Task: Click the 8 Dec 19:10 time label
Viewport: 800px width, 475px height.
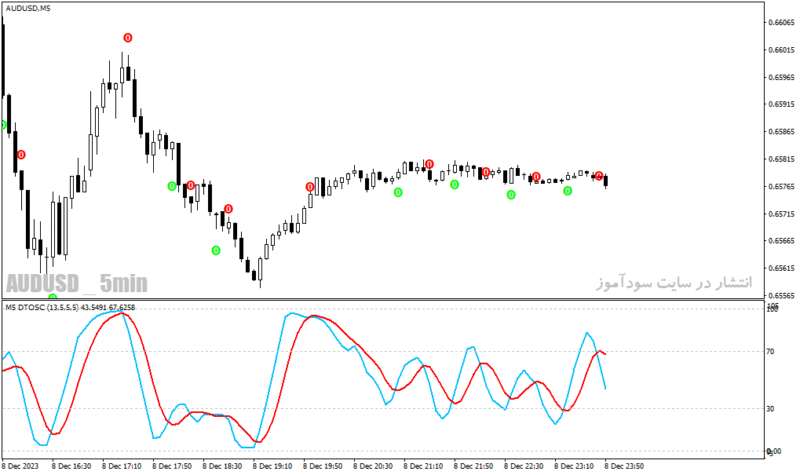Action: [272, 466]
